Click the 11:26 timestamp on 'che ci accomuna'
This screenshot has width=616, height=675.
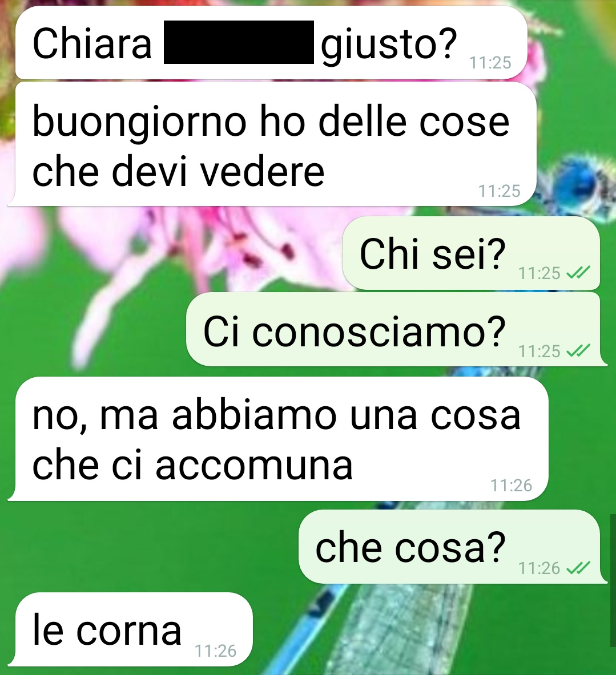click(x=512, y=486)
